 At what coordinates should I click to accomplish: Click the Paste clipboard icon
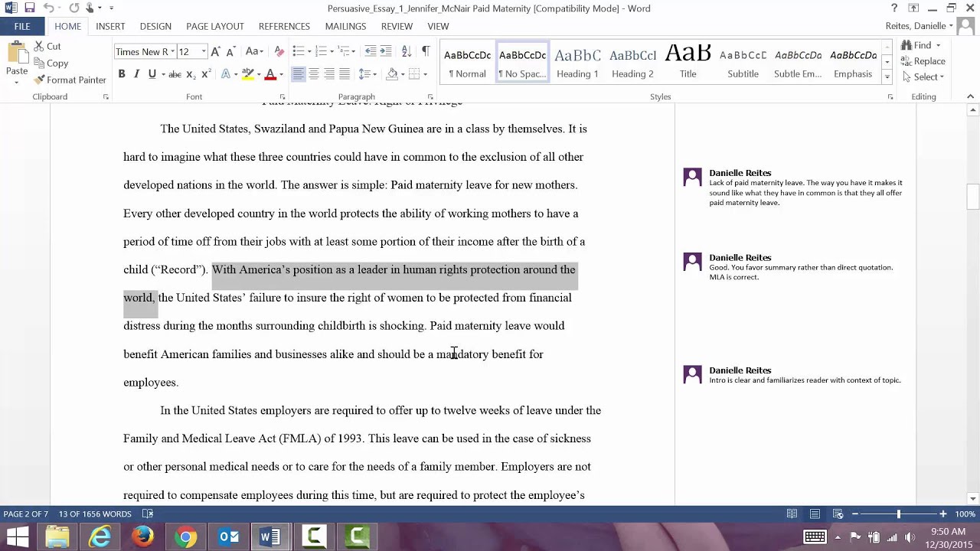click(x=17, y=54)
